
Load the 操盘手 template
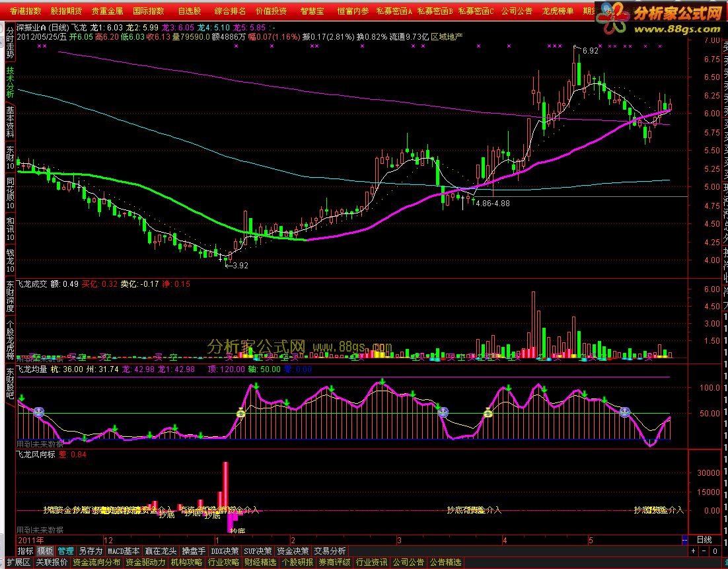pos(193,551)
